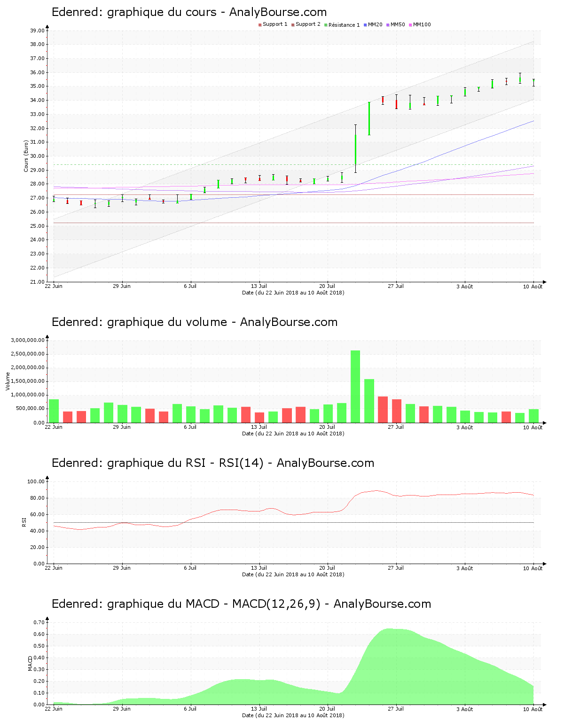This screenshot has height=728, width=564.
Task: Click the 100.00 tick on the RSI axis
Action: (x=36, y=481)
